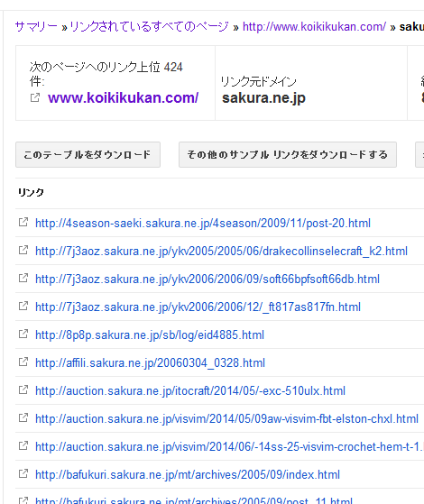Open ykv2006/2006/12 _ft817as817fn.html link
Image resolution: width=424 pixels, height=504 pixels.
click(x=198, y=307)
